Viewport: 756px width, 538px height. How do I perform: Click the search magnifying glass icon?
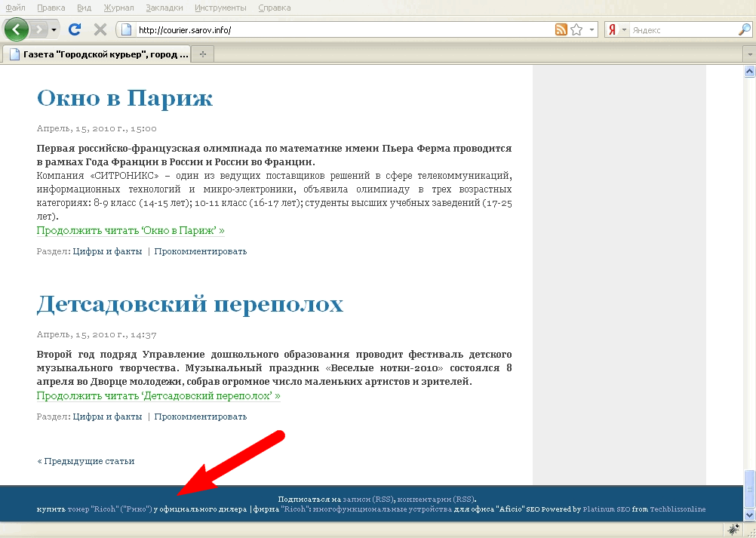pos(744,29)
